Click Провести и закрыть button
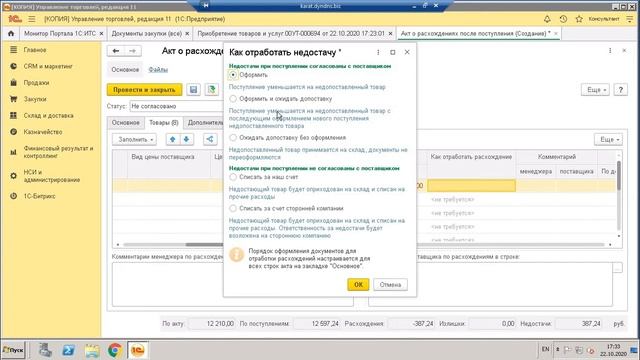 coord(144,89)
